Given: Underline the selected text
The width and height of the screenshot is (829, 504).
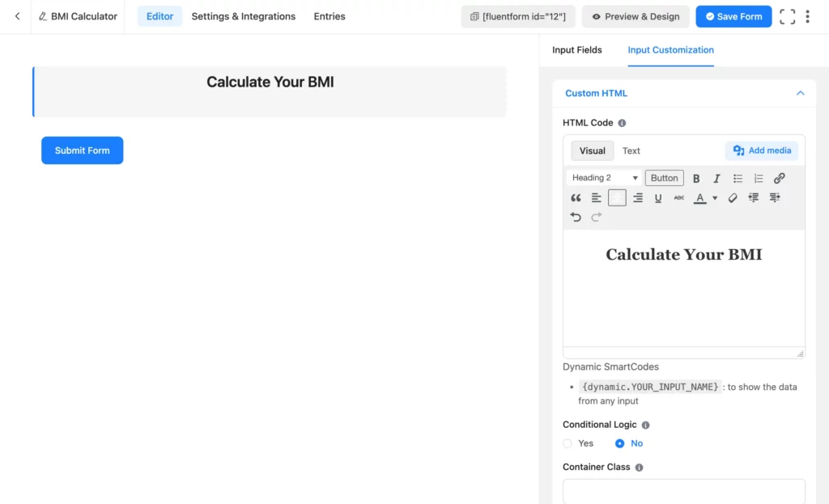Looking at the screenshot, I should pos(658,198).
